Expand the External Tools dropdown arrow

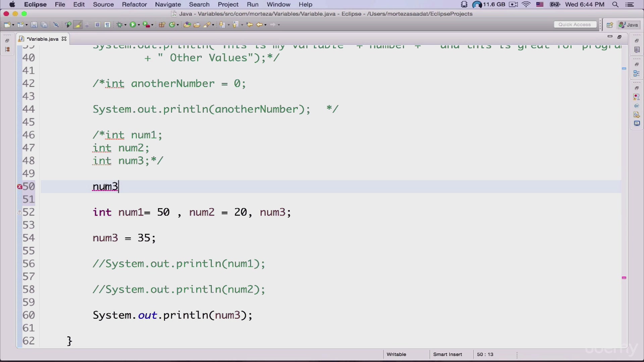(x=152, y=25)
